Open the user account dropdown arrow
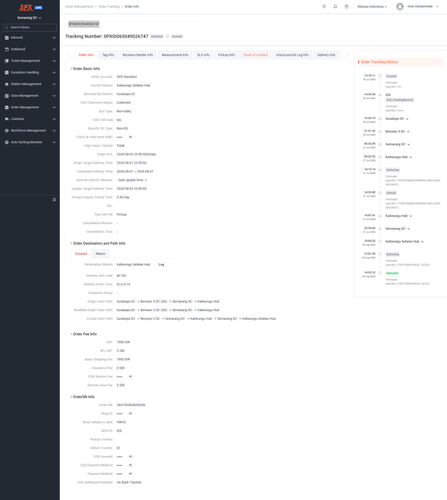 437,6
